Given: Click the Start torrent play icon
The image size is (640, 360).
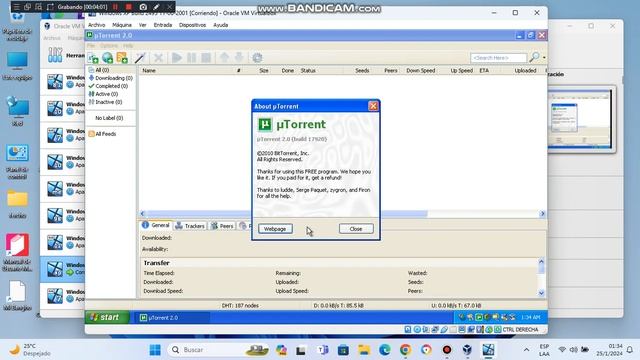Looking at the screenshot, I should pos(177,58).
